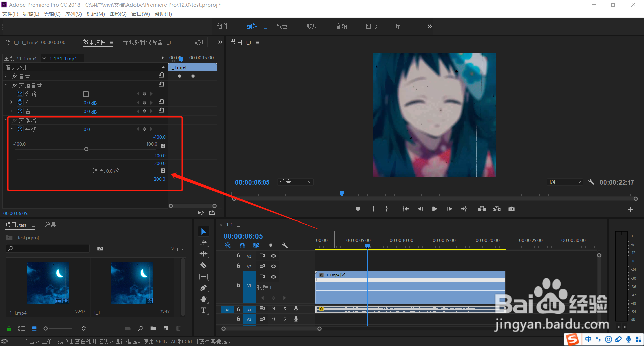Toggle the V3 track lock

coord(238,255)
